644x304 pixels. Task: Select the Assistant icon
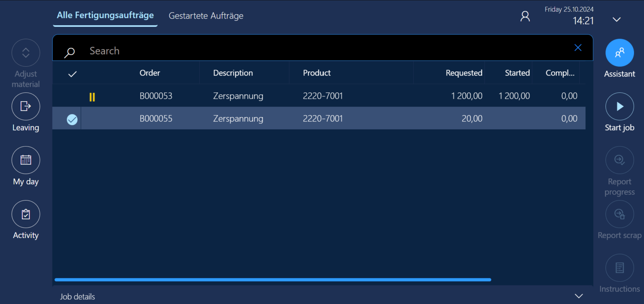(x=620, y=52)
